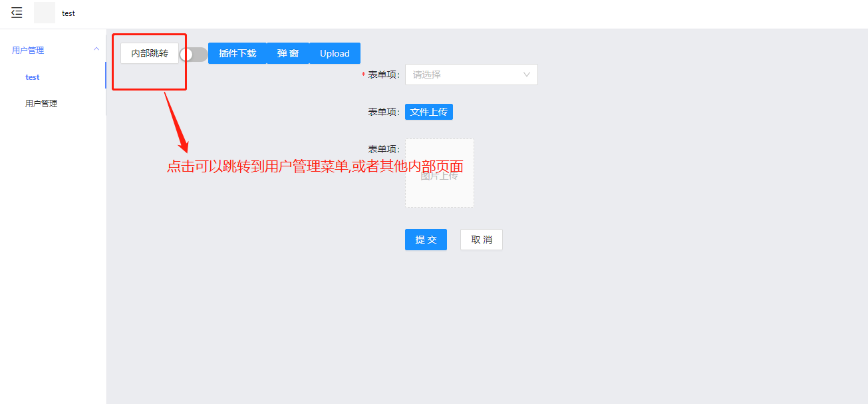Select the test tab in the header

68,13
